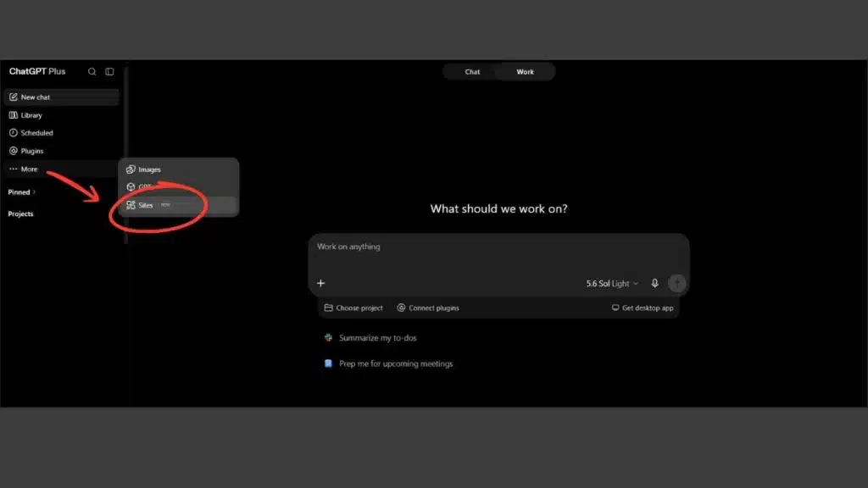Pick Prep me for upcoming meetings suggestion
This screenshot has height=488, width=868.
388,363
